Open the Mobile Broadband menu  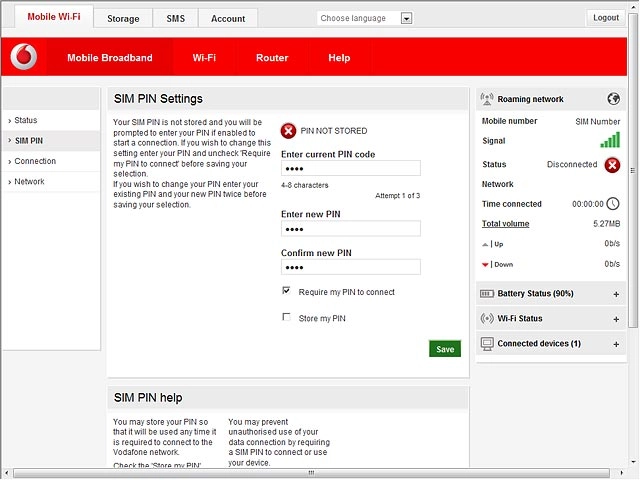point(109,58)
